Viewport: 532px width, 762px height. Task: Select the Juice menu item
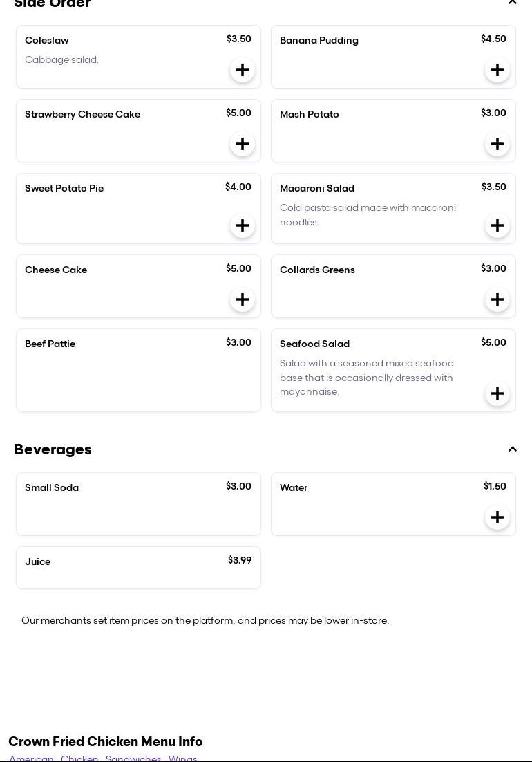[x=138, y=567]
